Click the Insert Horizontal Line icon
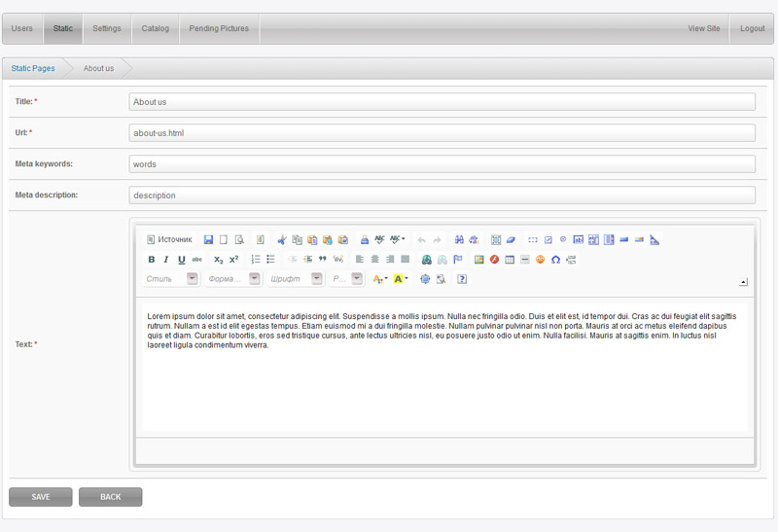The image size is (778, 532). coord(525,260)
